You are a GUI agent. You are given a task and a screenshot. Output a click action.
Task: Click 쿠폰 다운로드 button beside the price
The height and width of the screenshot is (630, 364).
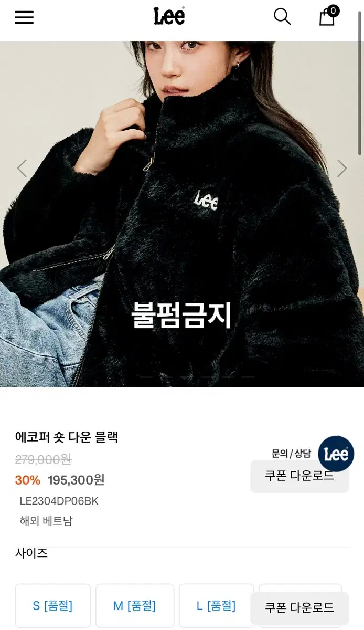pyautogui.click(x=299, y=476)
